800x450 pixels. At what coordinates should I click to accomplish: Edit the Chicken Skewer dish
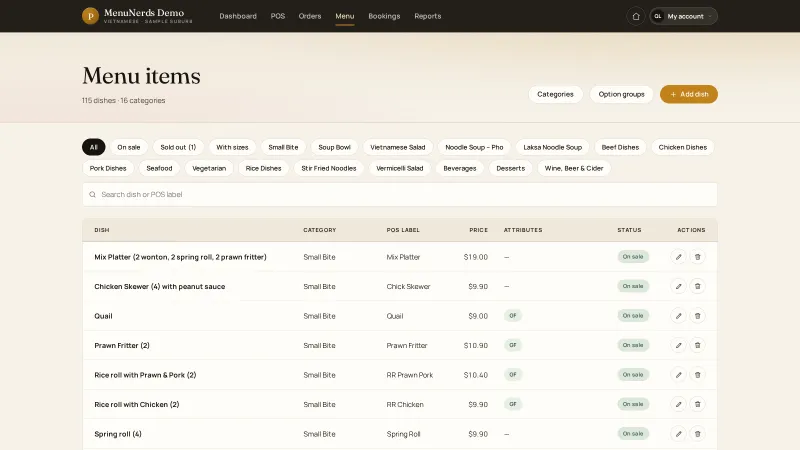[678, 286]
